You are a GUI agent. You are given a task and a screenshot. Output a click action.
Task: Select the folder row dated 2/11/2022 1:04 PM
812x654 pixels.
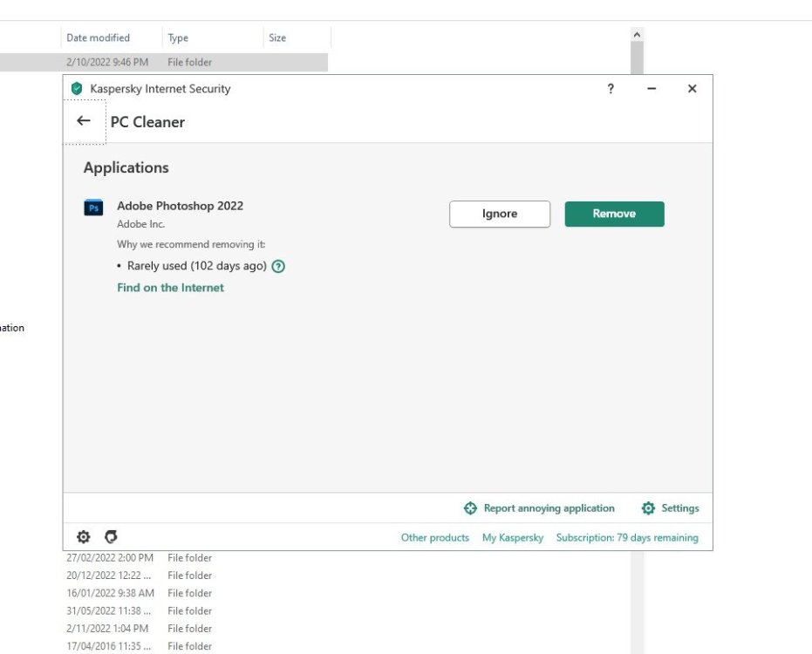pos(164,628)
